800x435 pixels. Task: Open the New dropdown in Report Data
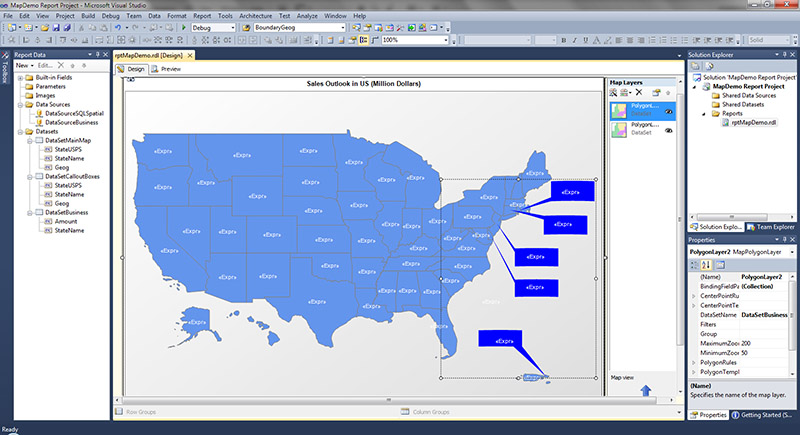24,65
